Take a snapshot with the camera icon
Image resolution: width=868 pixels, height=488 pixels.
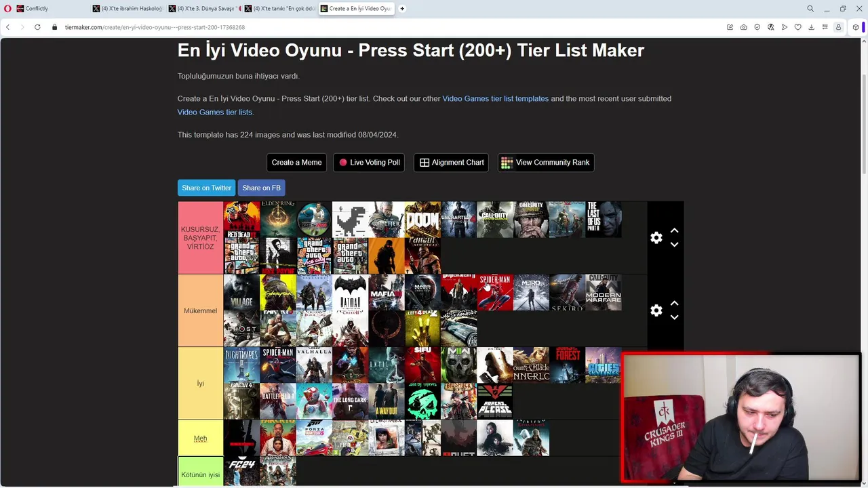pos(744,27)
